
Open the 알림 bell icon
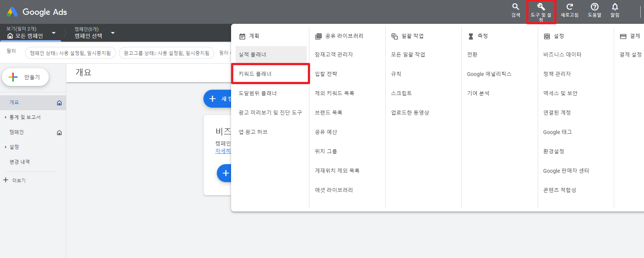coord(615,7)
